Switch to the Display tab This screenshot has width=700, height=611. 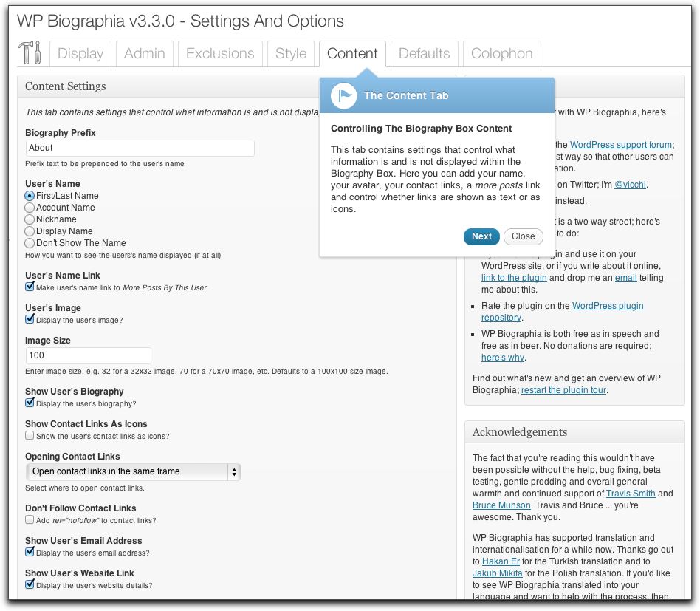pos(80,54)
